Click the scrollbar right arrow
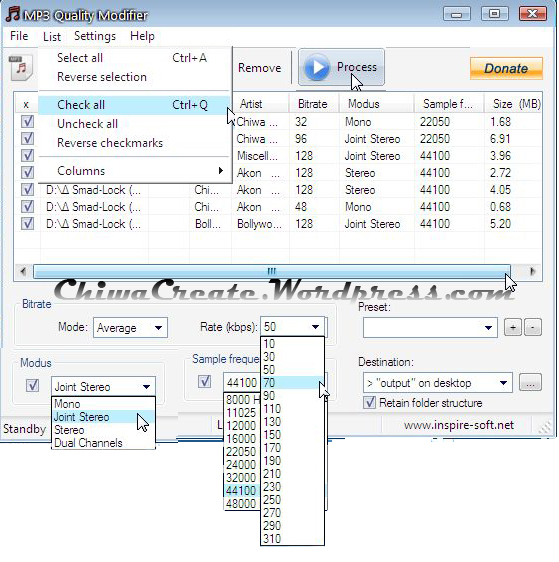Image resolution: width=559 pixels, height=562 pixels. (532, 271)
